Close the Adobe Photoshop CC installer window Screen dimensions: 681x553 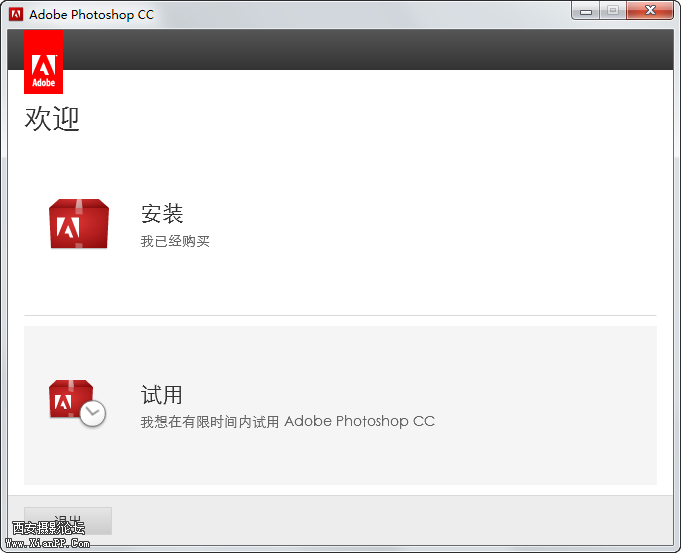click(x=650, y=11)
